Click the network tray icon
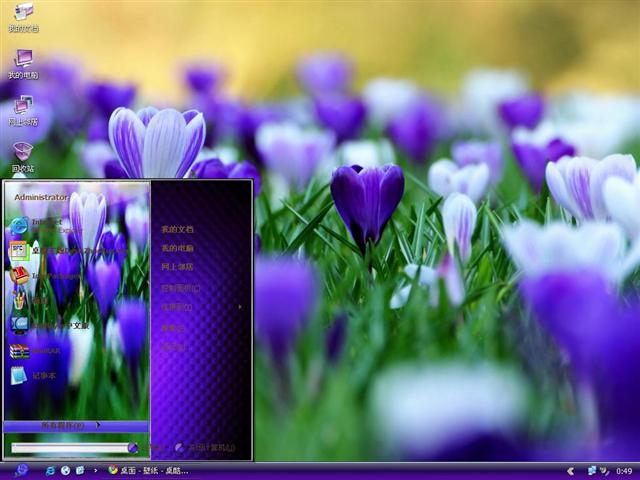Screen dimensions: 640x480 [x=592, y=471]
